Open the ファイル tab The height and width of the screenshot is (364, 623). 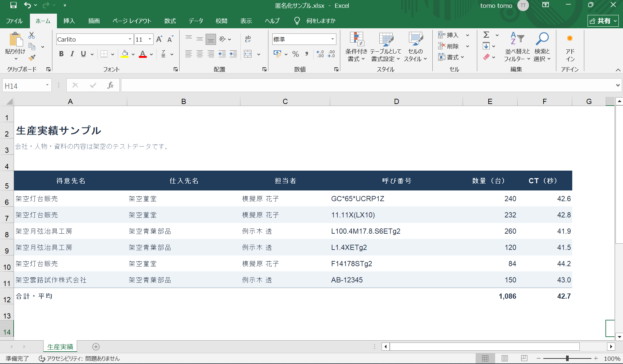(14, 21)
